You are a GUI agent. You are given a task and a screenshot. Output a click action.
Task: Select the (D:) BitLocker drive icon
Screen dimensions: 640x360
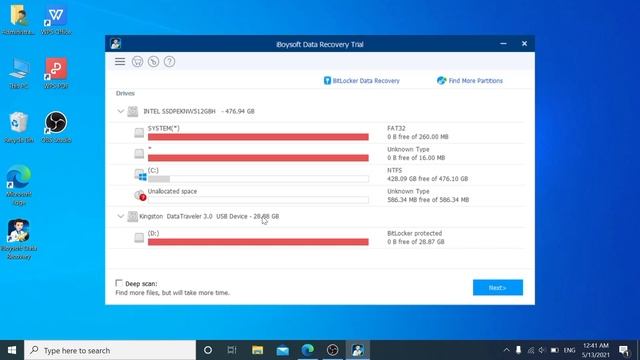[x=139, y=238]
